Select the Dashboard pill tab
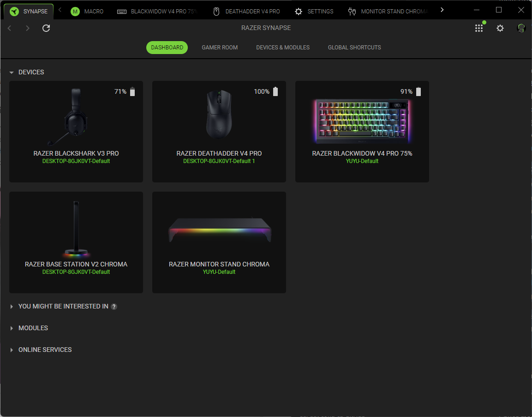The image size is (532, 417). (x=167, y=48)
